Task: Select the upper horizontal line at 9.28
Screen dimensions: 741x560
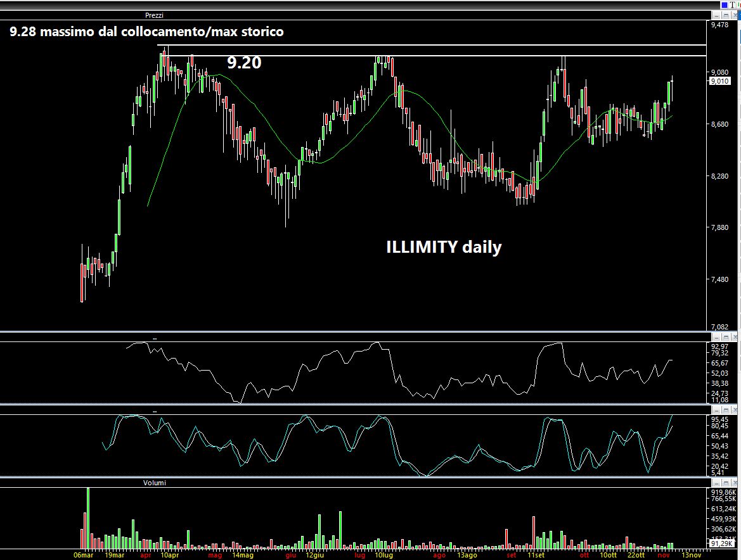Action: [x=432, y=46]
